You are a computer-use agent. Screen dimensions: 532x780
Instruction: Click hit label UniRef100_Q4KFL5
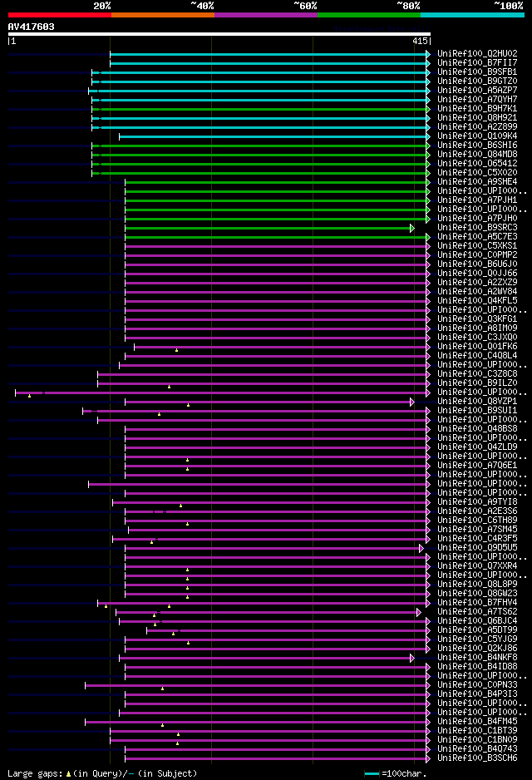tap(477, 300)
